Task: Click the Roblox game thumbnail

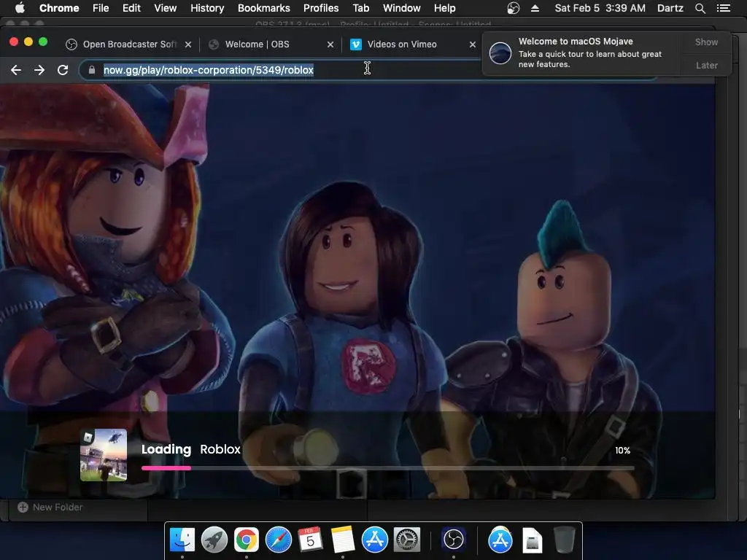Action: 104,455
